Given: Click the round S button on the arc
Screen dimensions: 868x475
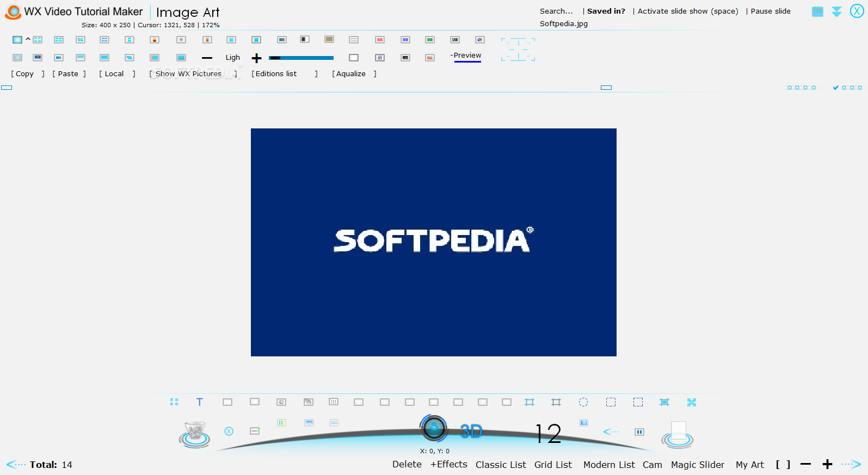Looking at the screenshot, I should (x=434, y=428).
